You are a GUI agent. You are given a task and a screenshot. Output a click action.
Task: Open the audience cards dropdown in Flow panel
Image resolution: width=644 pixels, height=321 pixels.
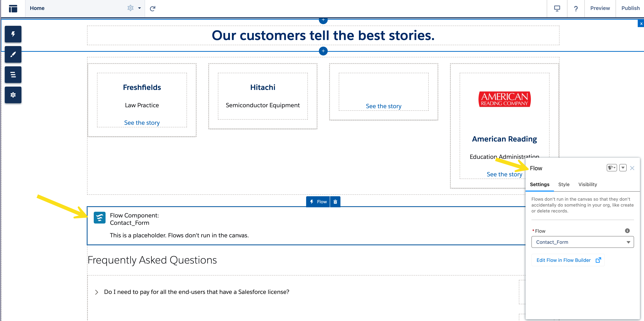tap(612, 168)
